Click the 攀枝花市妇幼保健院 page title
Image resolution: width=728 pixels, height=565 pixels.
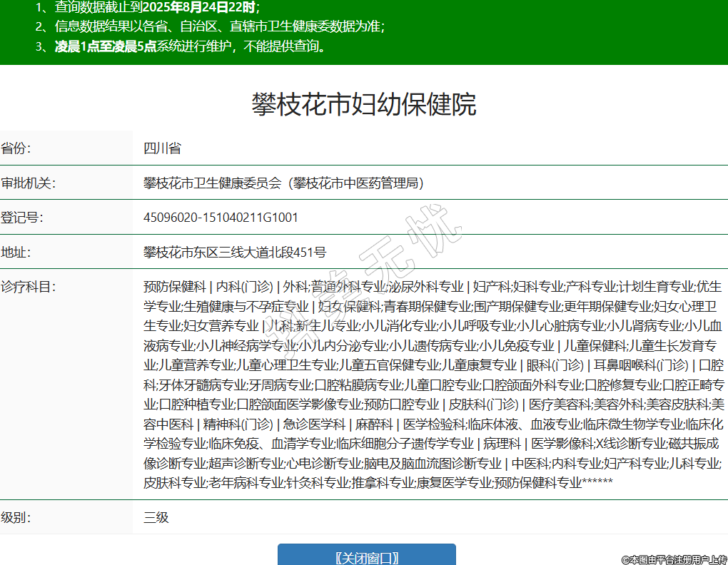[x=363, y=104]
